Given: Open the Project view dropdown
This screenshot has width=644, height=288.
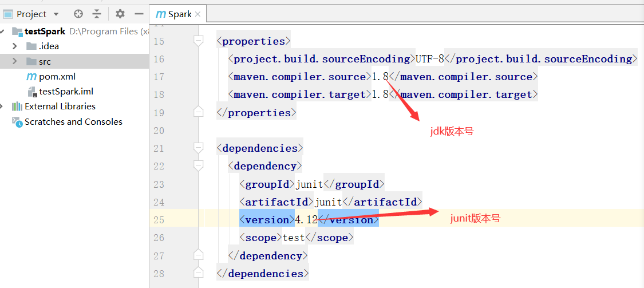Looking at the screenshot, I should 56,14.
